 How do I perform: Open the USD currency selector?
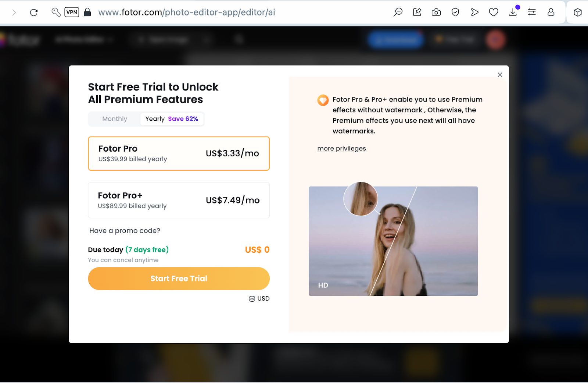(259, 298)
